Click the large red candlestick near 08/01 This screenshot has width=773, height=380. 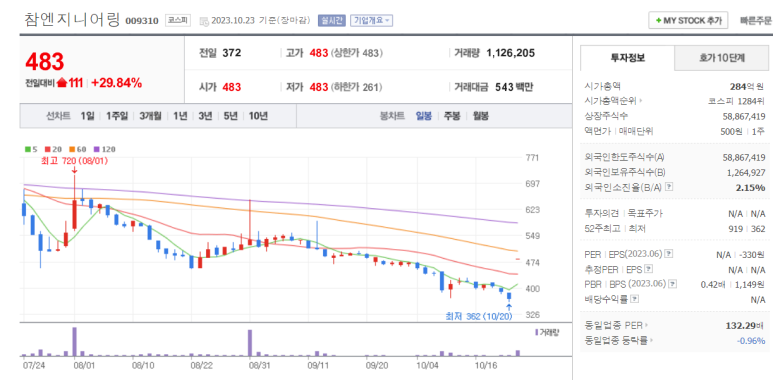point(74,214)
